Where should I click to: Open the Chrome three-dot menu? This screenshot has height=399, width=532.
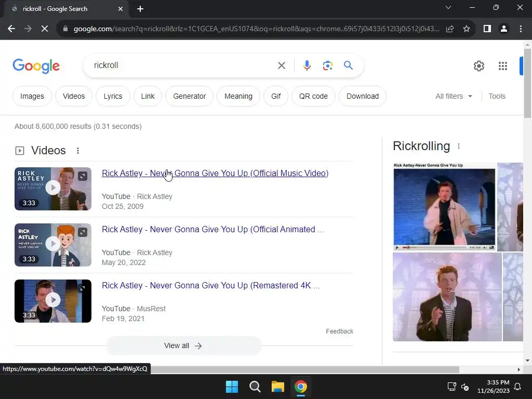point(521,29)
